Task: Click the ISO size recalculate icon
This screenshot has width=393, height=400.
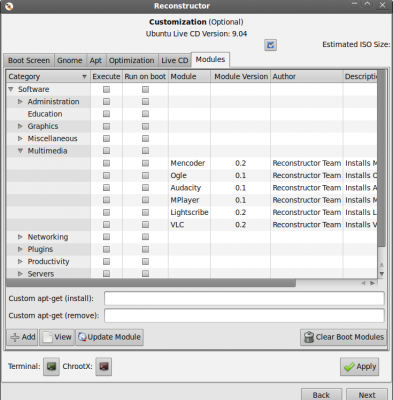Action: 270,45
